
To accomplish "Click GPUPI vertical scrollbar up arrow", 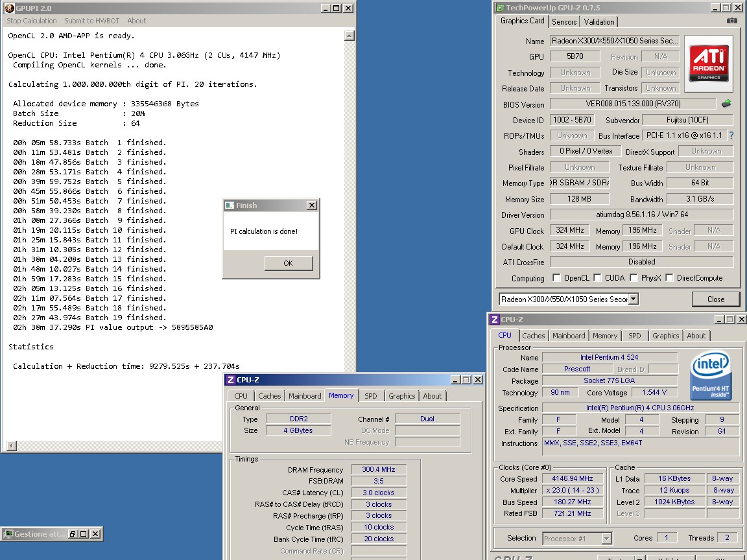I will click(350, 36).
